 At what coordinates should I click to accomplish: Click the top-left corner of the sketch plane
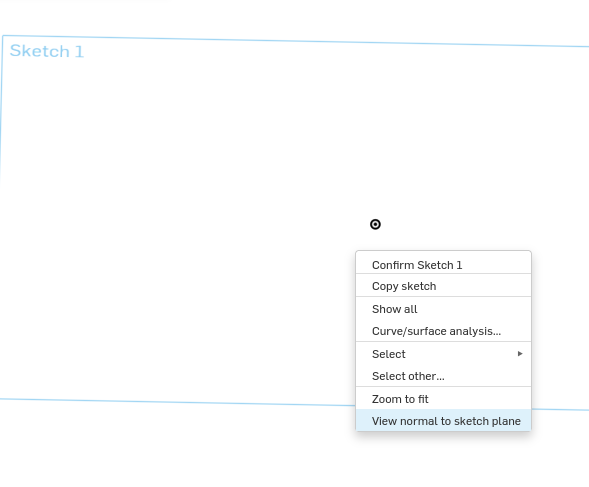tap(3, 36)
